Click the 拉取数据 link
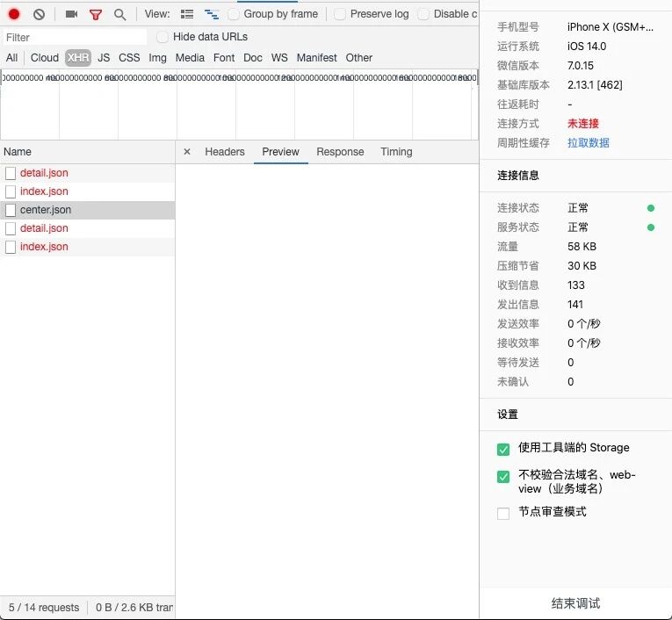This screenshot has height=620, width=672. click(x=588, y=143)
